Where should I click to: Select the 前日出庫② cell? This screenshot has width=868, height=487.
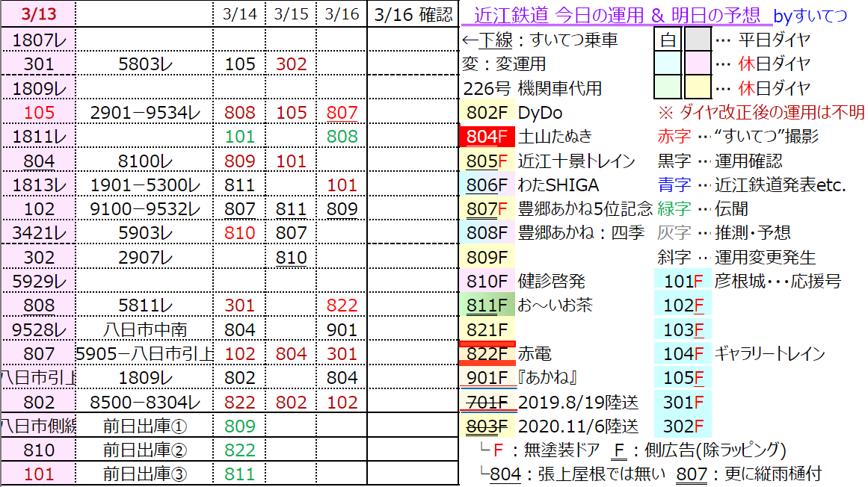(144, 450)
